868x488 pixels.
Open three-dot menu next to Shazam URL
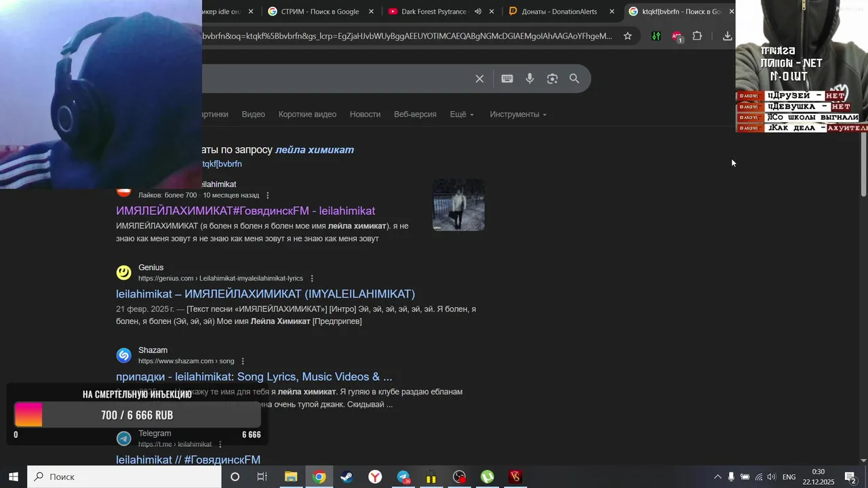[x=243, y=361]
